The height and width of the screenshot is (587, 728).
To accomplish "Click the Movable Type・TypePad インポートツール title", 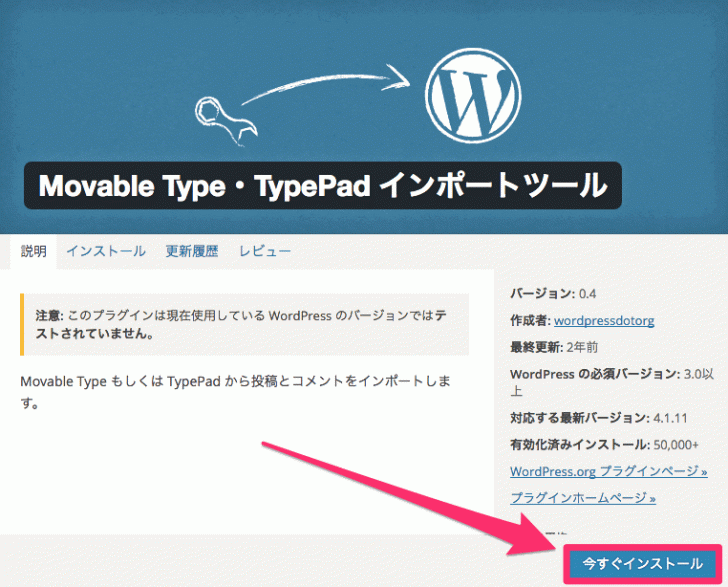I will pos(322,186).
